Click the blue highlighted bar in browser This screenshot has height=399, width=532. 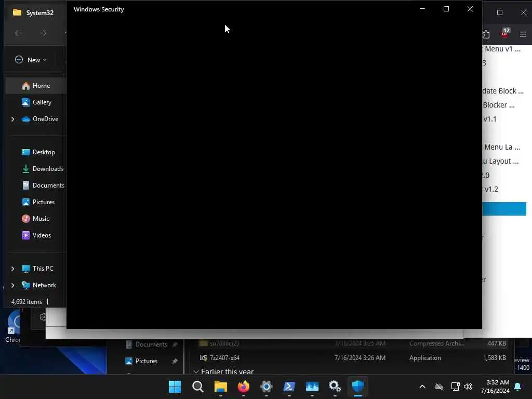coord(504,209)
